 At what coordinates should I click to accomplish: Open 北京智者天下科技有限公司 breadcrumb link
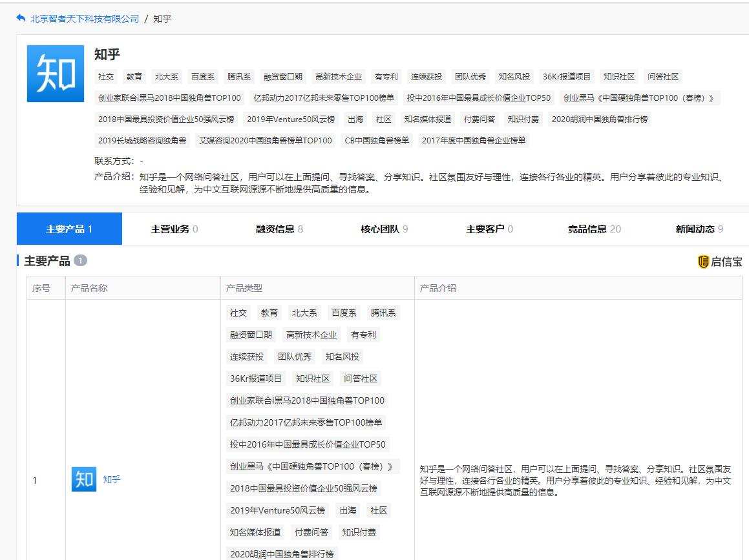click(85, 19)
